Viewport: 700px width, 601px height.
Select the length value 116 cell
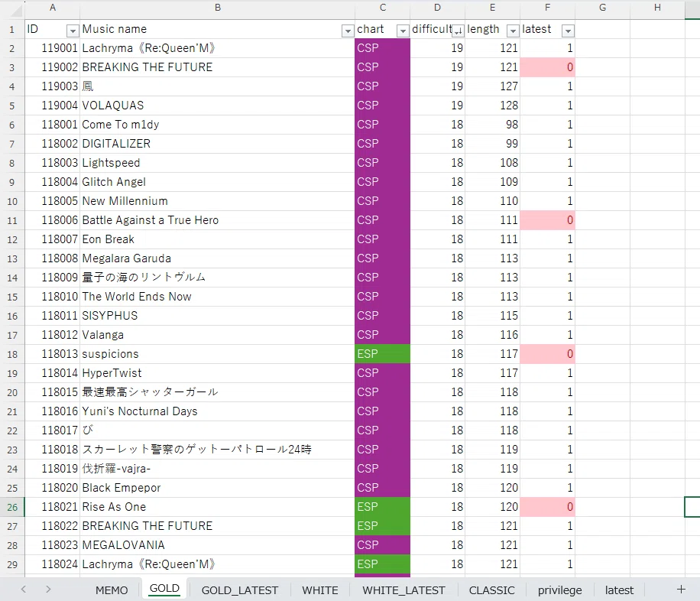tap(492, 335)
